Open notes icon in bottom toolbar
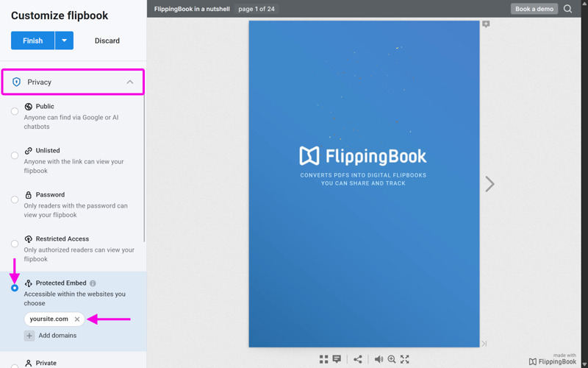The height and width of the screenshot is (368, 588). [x=337, y=359]
